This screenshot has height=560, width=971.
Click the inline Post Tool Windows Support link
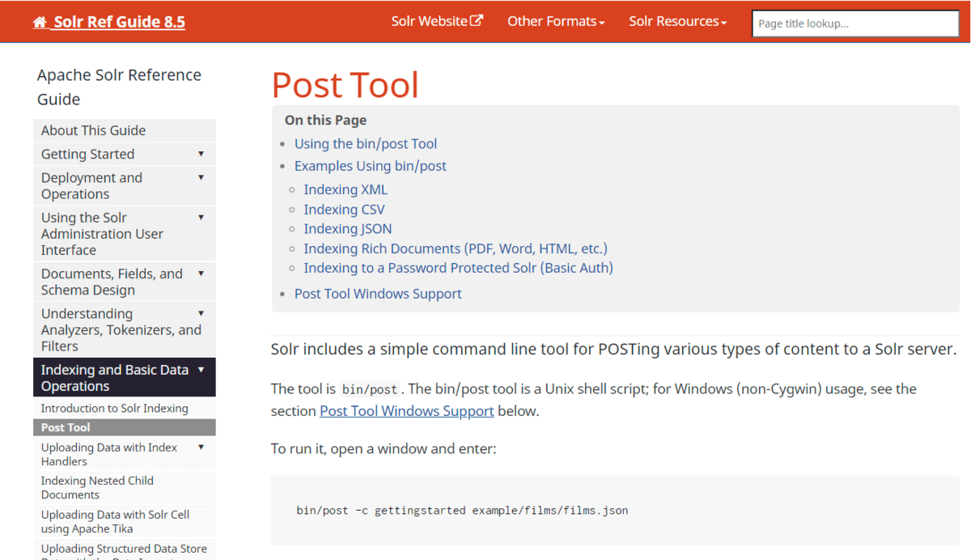click(x=406, y=411)
